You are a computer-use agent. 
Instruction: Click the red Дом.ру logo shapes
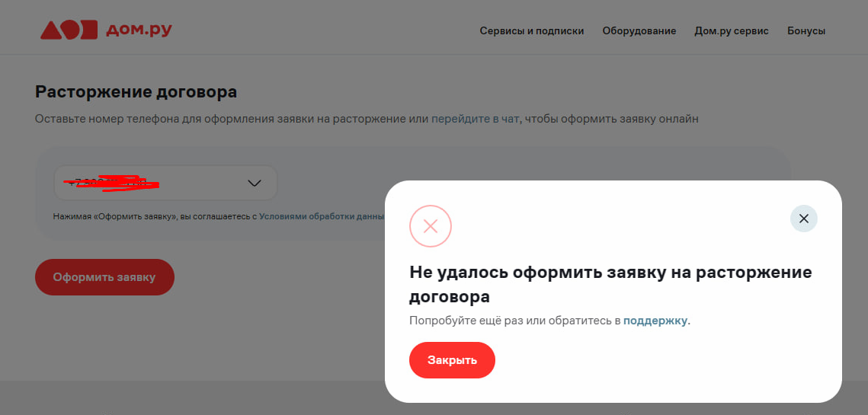coord(69,30)
